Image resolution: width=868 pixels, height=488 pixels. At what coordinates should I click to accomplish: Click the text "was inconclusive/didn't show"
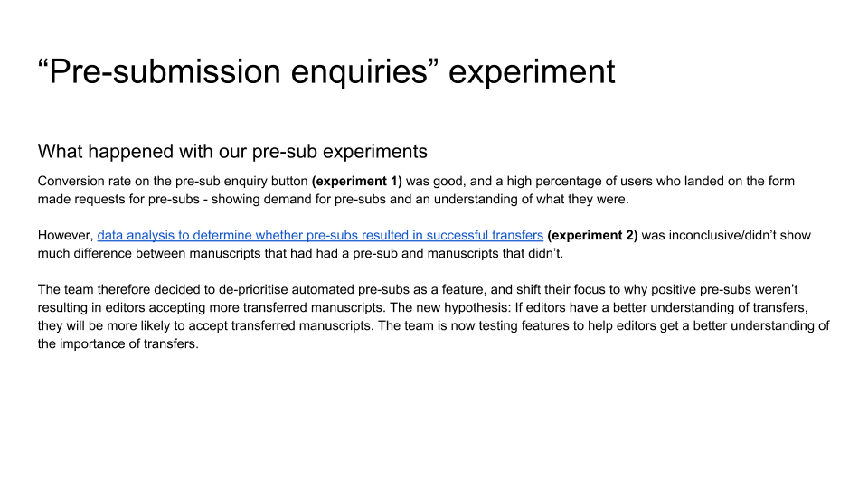[726, 235]
